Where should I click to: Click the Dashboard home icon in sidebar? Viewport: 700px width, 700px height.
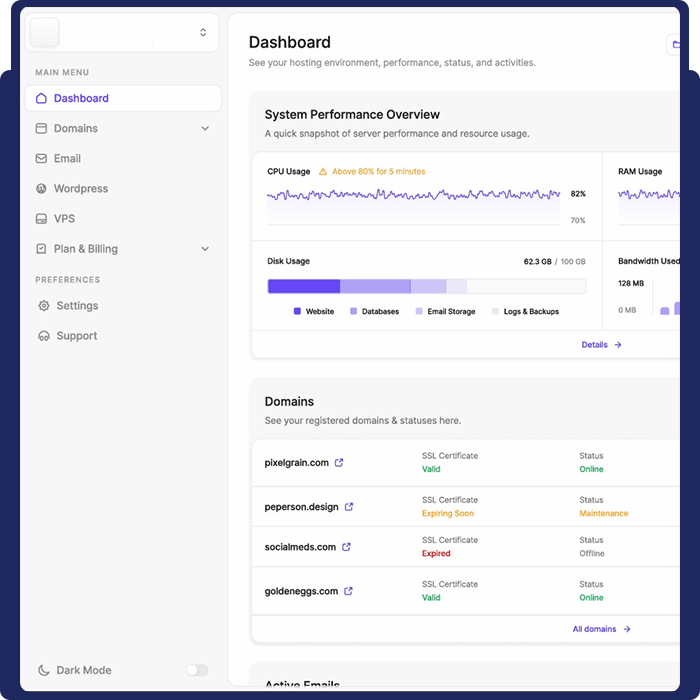pyautogui.click(x=41, y=98)
